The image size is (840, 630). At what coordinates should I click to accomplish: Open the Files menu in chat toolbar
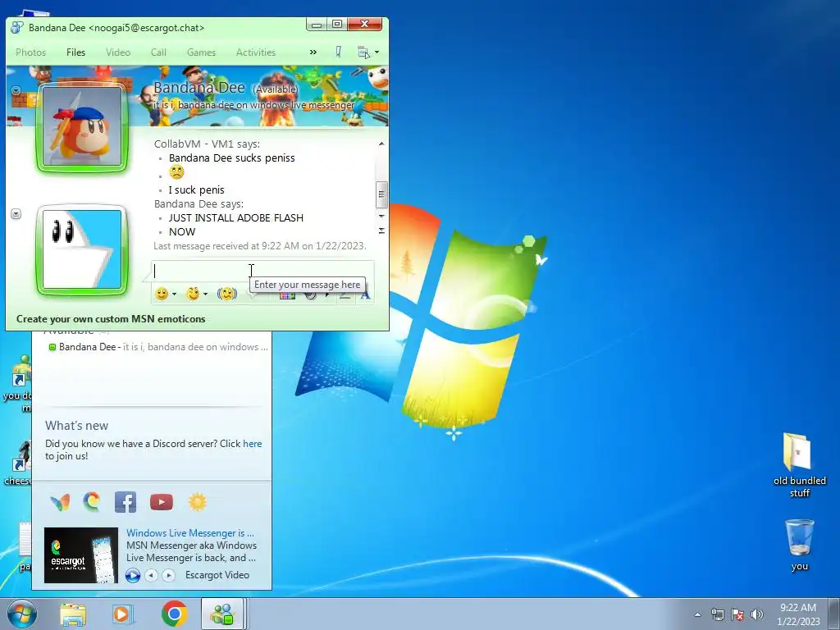point(75,52)
